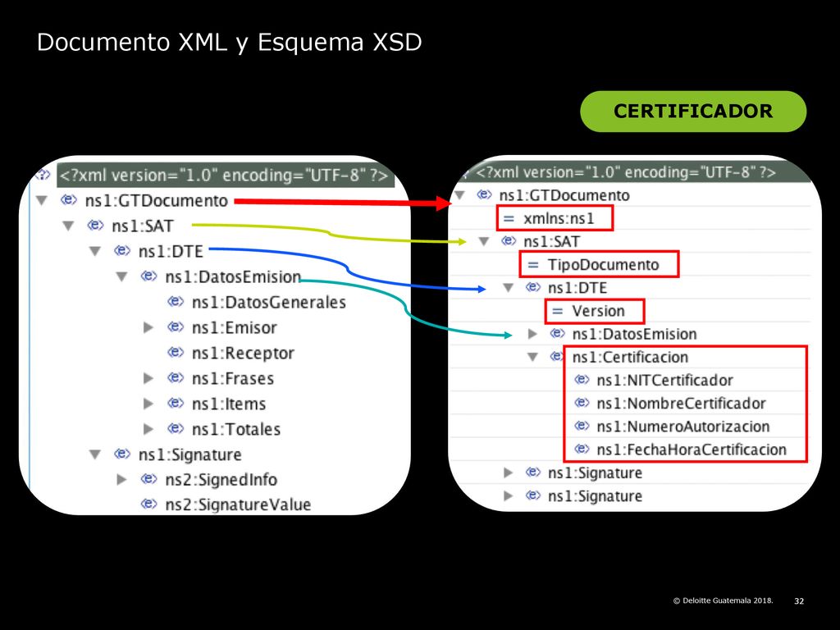Click element icon of ns1:NumeroAutorizacion
The image size is (840, 630).
[x=582, y=426]
